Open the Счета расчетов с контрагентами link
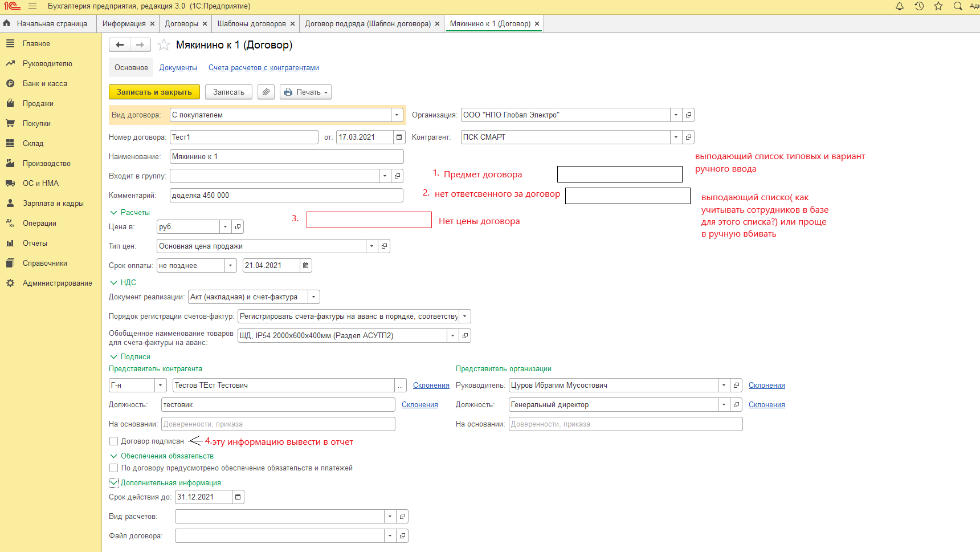980x552 pixels. tap(263, 68)
